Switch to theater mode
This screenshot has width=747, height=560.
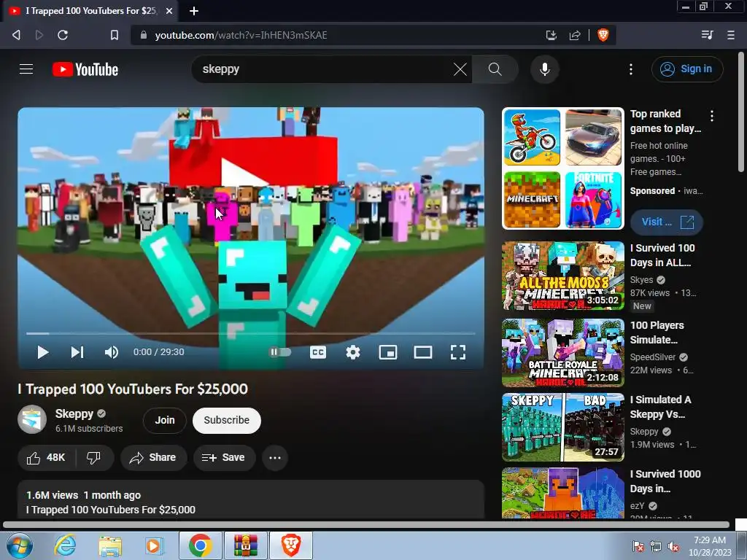tap(422, 352)
